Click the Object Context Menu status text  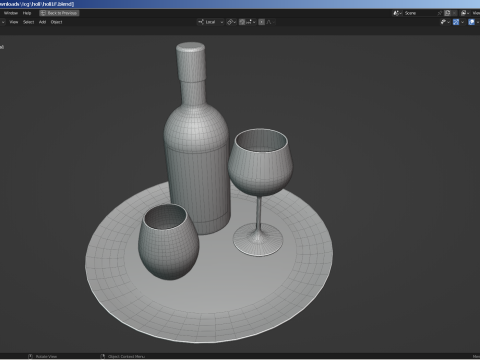coord(126,356)
